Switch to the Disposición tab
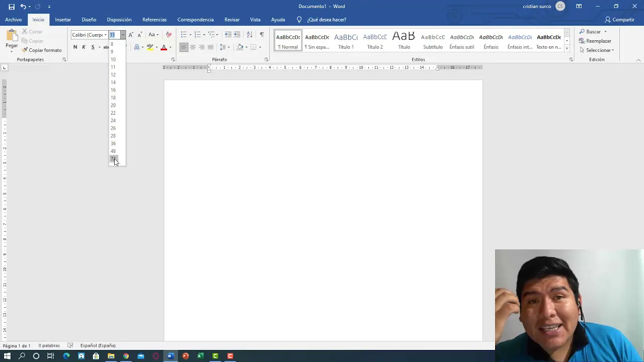The width and height of the screenshot is (644, 362). click(119, 20)
